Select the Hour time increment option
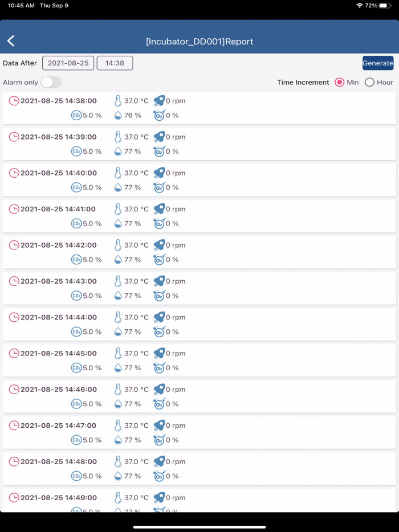This screenshot has height=532, width=399. click(x=369, y=83)
